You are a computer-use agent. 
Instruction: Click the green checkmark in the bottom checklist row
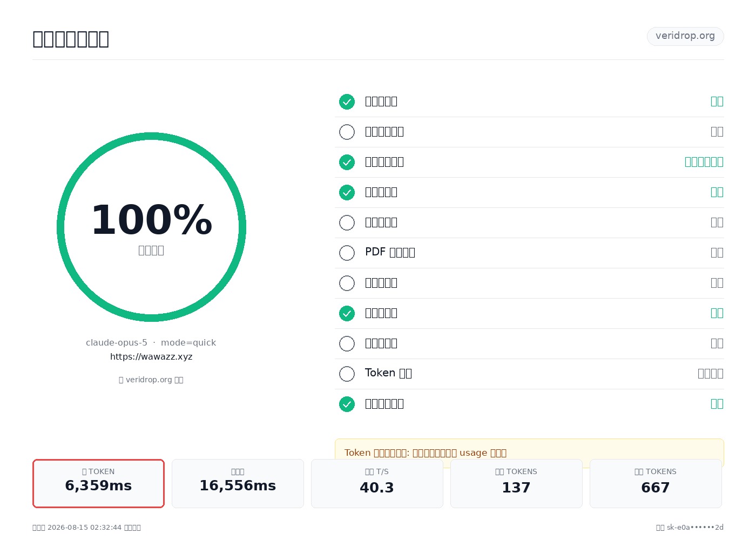[347, 404]
